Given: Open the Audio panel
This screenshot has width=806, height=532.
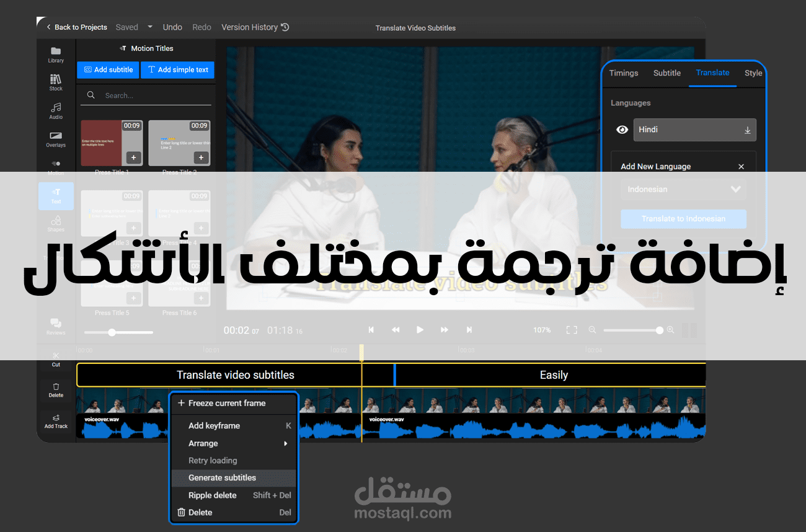Looking at the screenshot, I should tap(56, 111).
